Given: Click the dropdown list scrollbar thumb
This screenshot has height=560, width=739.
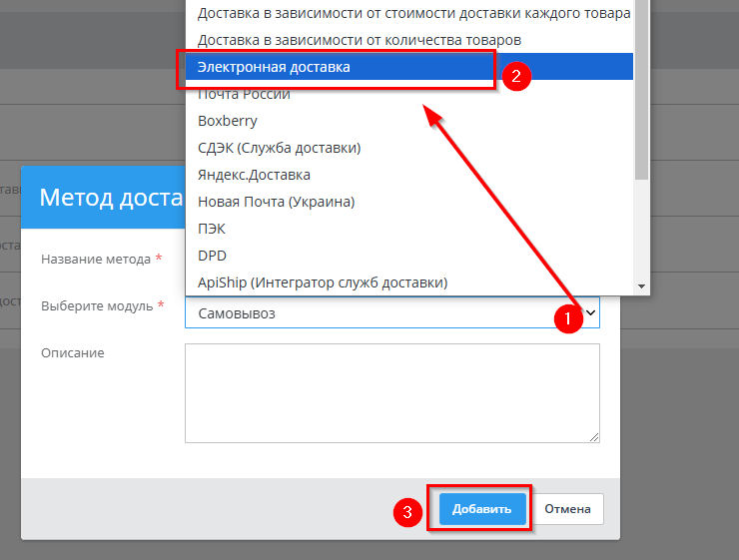Looking at the screenshot, I should (x=641, y=90).
